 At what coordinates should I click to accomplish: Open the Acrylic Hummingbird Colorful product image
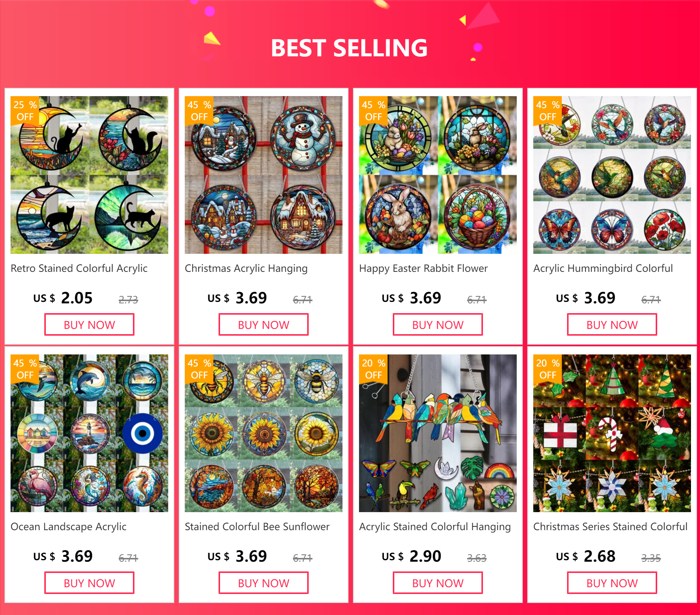tap(612, 175)
